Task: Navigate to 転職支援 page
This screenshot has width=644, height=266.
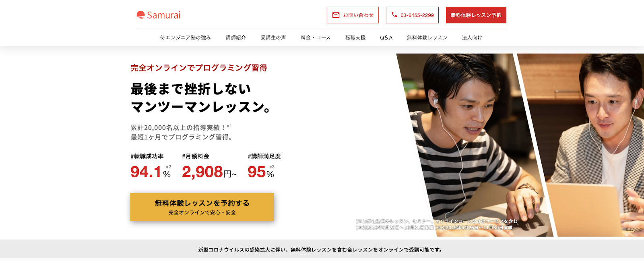Action: 355,37
